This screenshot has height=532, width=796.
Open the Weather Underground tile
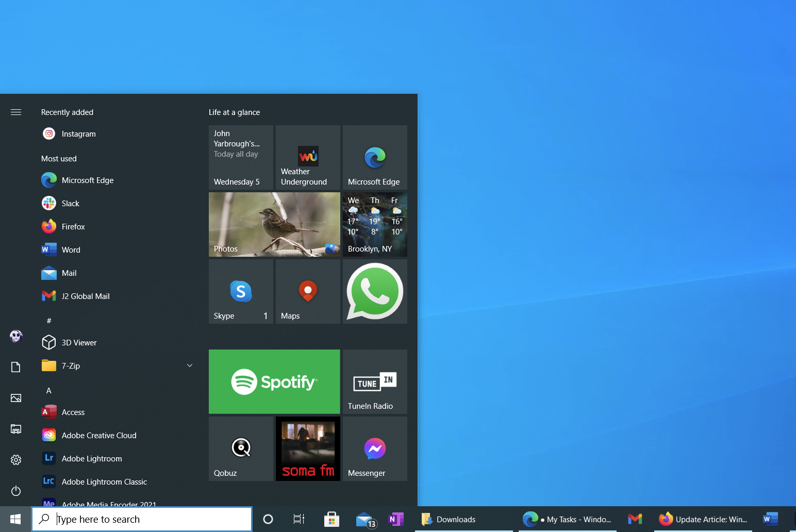pos(308,157)
